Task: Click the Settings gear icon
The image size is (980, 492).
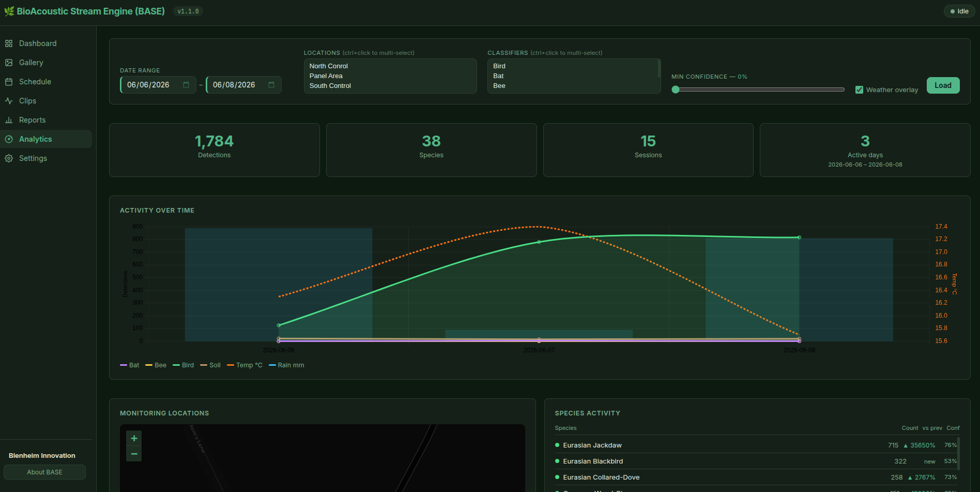Action: pos(9,158)
